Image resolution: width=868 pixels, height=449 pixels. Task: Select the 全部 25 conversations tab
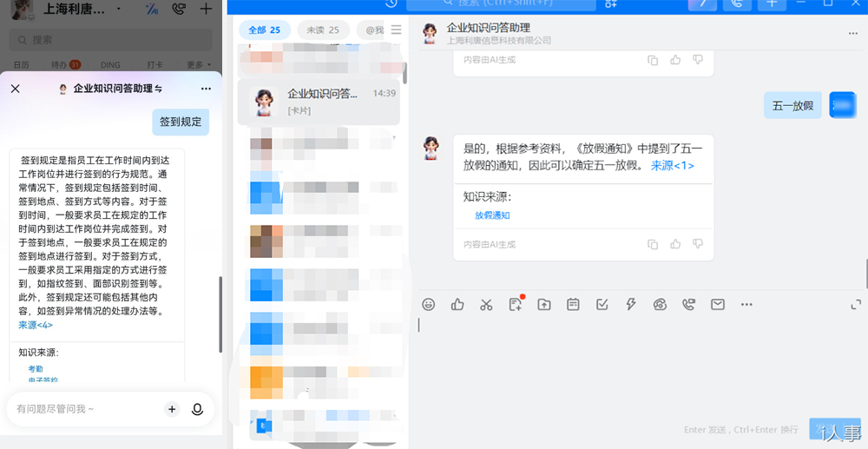pos(264,30)
